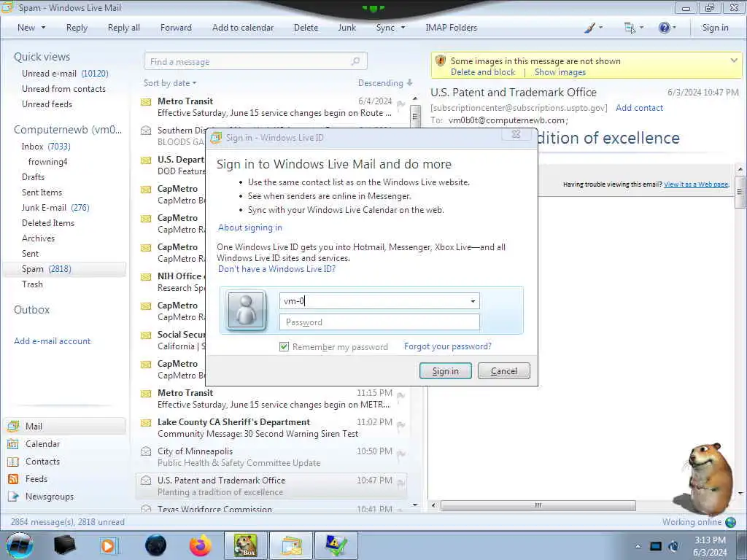Click the message list vertical scrollbar thumb
Image resolution: width=747 pixels, height=560 pixels.
coord(415,115)
